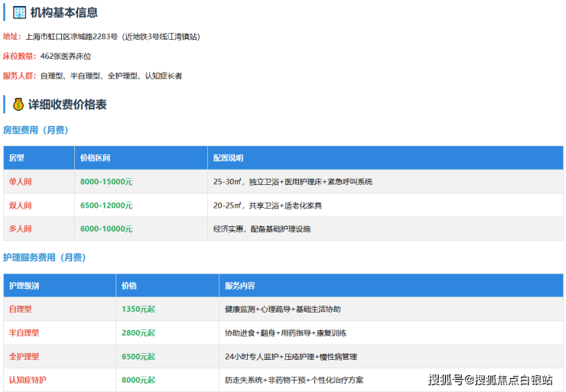The height and width of the screenshot is (392, 566).
Task: Click the building icon beside 机构基本信息
Action: 20,12
